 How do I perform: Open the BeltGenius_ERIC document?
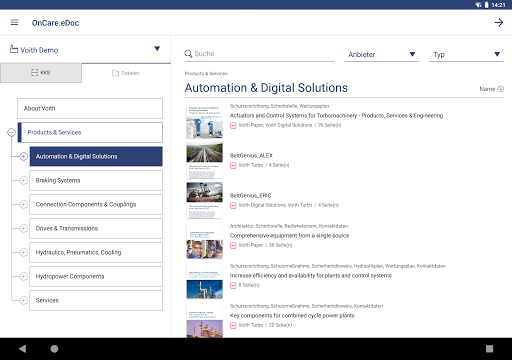click(x=250, y=196)
